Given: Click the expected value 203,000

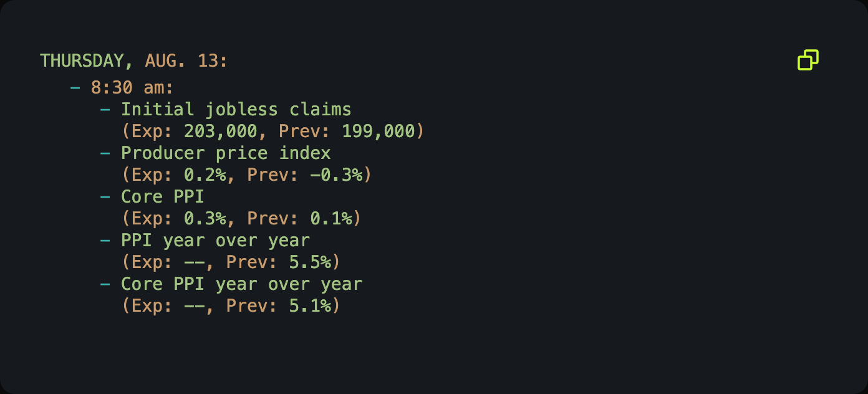Looking at the screenshot, I should 221,132.
